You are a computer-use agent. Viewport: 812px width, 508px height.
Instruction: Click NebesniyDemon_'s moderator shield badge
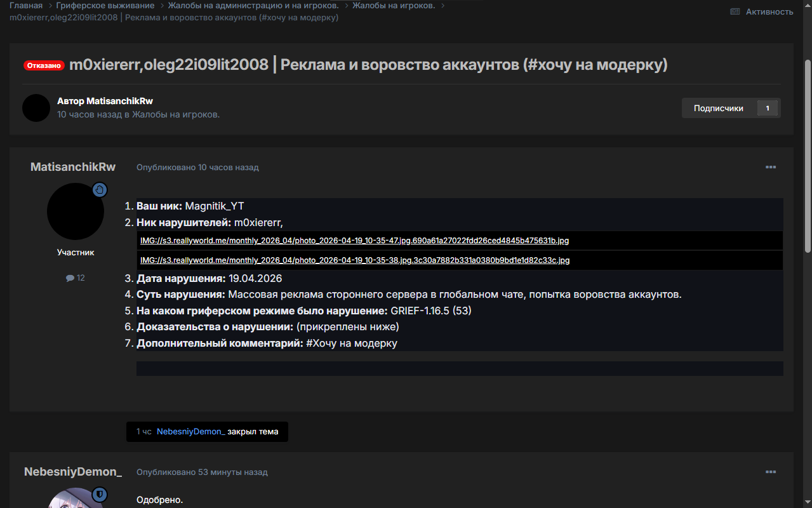point(100,494)
